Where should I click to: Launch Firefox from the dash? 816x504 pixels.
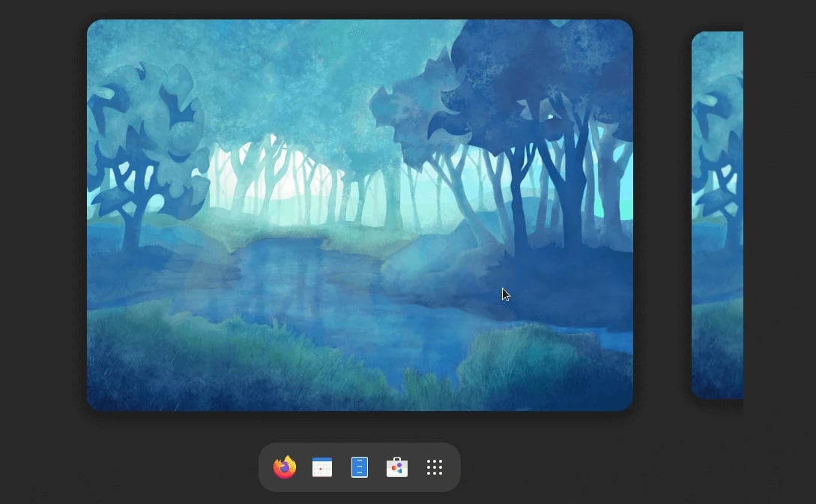coord(285,467)
